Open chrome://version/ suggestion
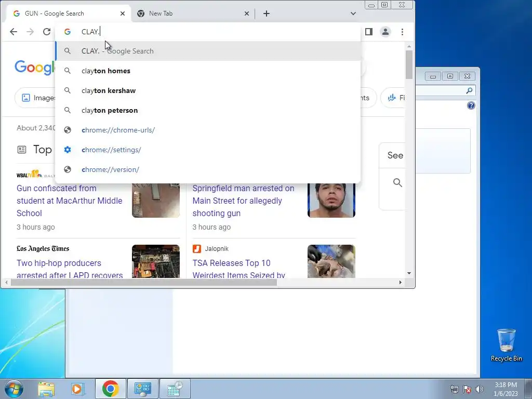The width and height of the screenshot is (532, 399). pos(208,169)
